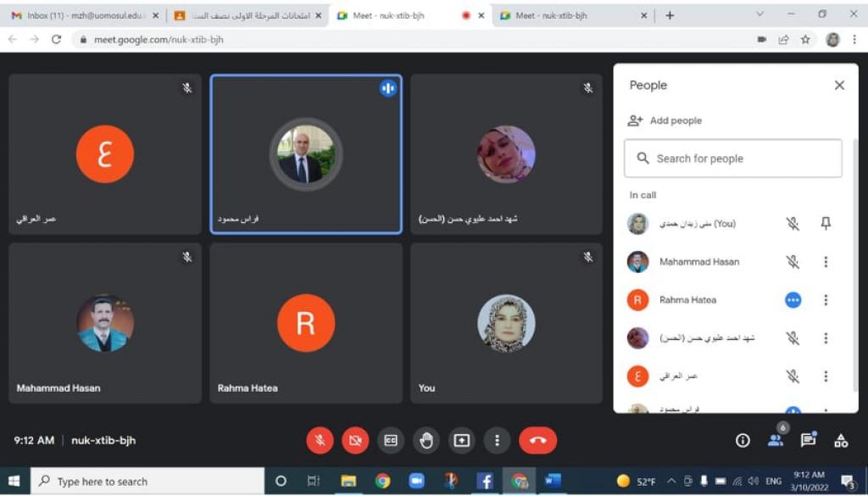Open the chat panel icon
This screenshot has width=868, height=496.
808,440
